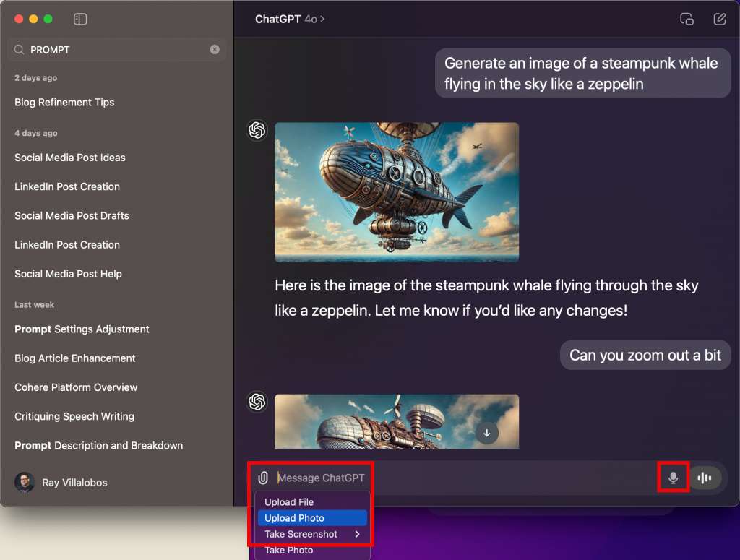The image size is (740, 560).
Task: Open the temporary chat window icon
Action: pyautogui.click(x=687, y=20)
